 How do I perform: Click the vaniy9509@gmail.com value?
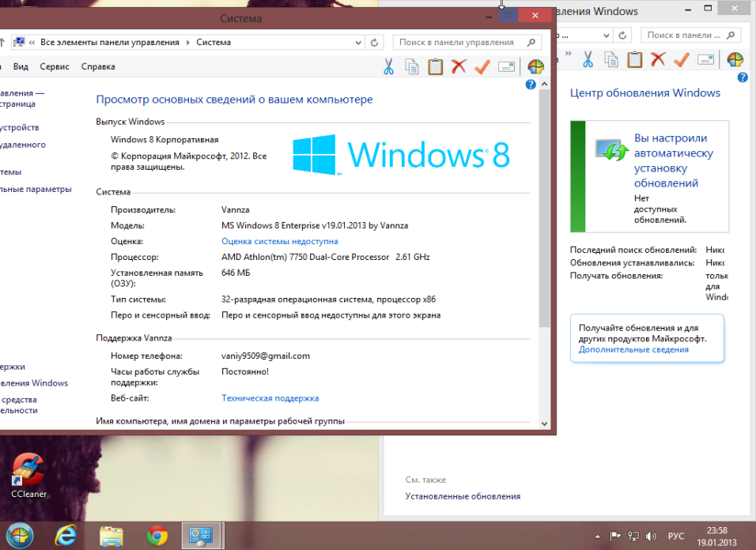point(266,356)
